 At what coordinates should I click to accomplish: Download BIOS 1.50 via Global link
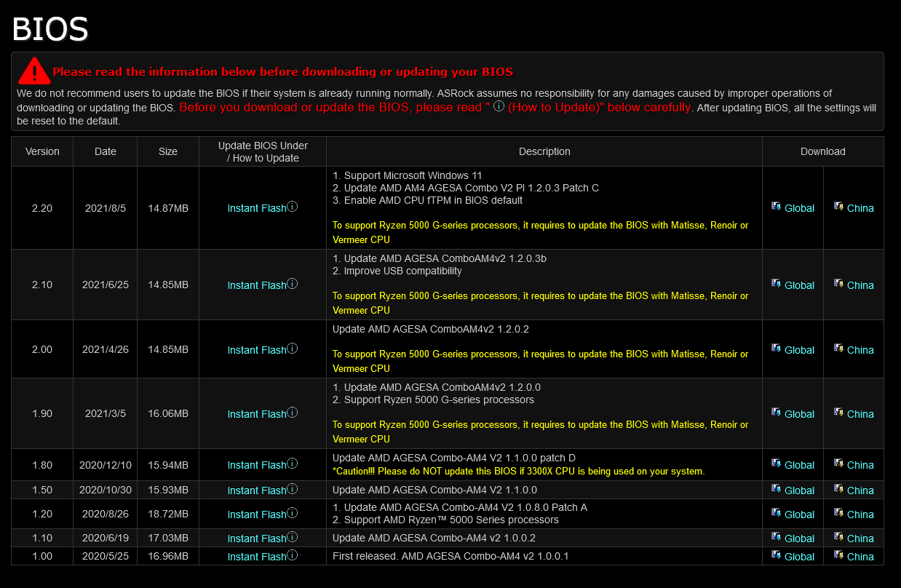pos(799,490)
